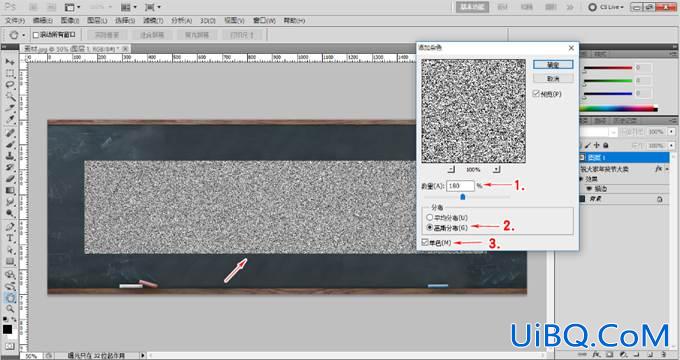Open the screen mode dropdown in top bar
The height and width of the screenshot is (360, 680).
coord(153,7)
